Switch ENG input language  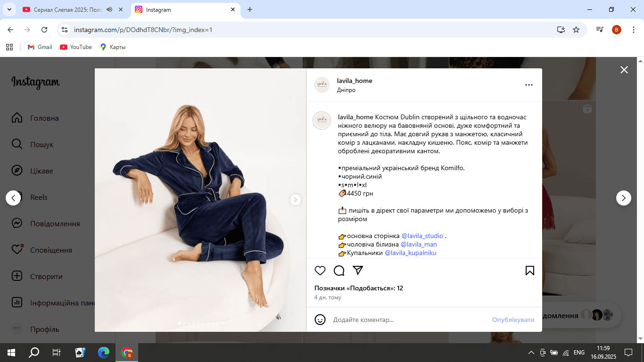coord(579,352)
